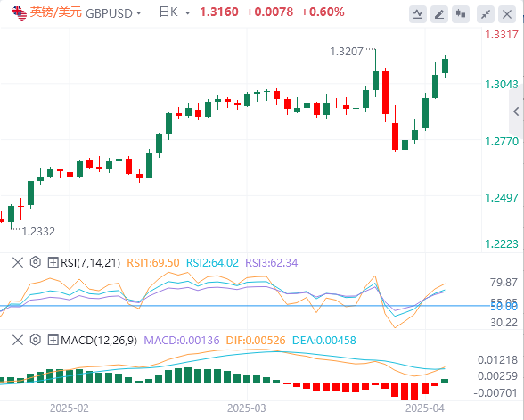Click the 1.2223 price axis label
Screen dimensions: 524x420
(x=502, y=244)
